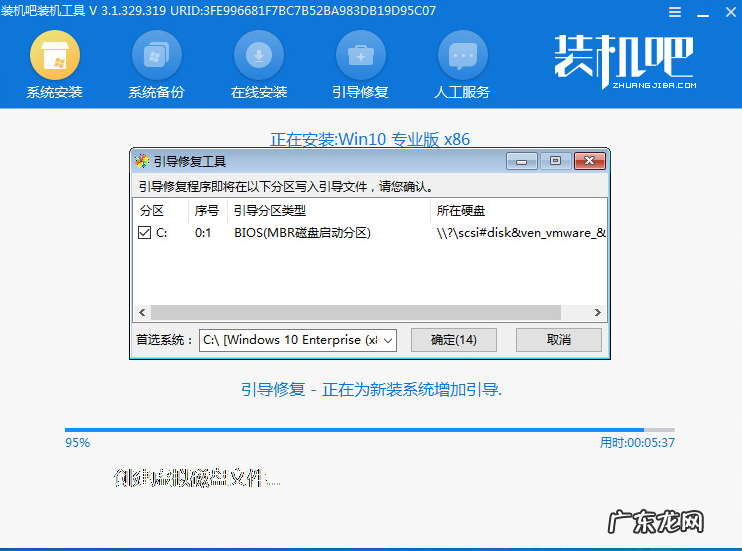Maximize the 引导修复工具 dialog

point(556,161)
